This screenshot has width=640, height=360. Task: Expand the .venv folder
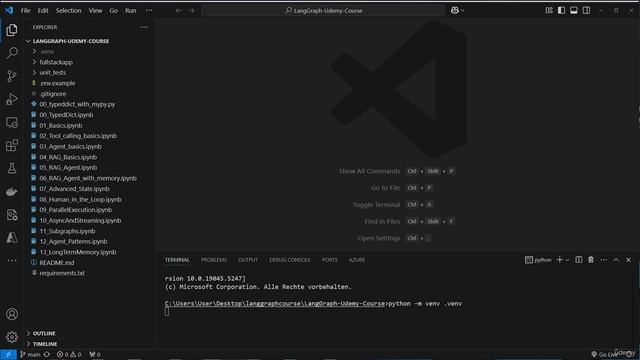89,52
